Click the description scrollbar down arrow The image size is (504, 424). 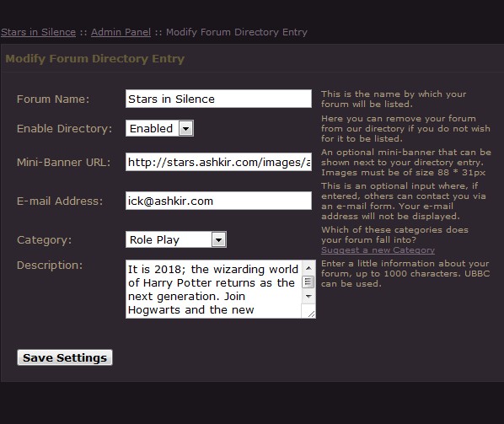[x=309, y=297]
